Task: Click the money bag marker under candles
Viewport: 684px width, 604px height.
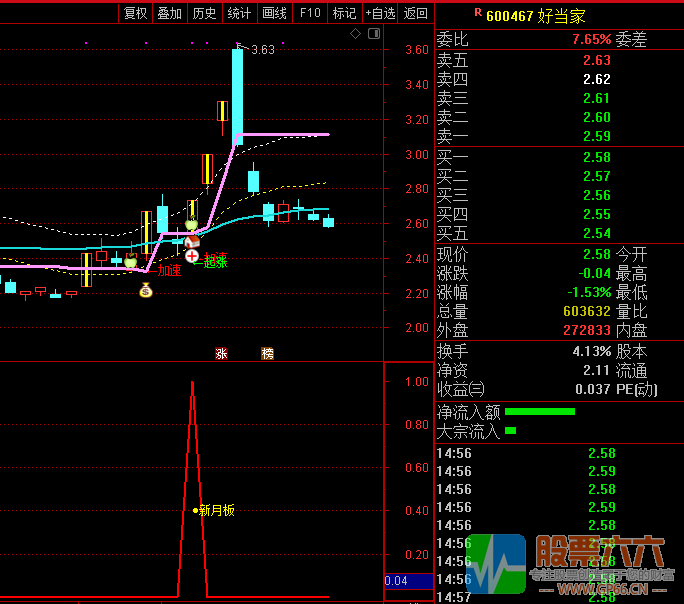Action: click(x=146, y=290)
